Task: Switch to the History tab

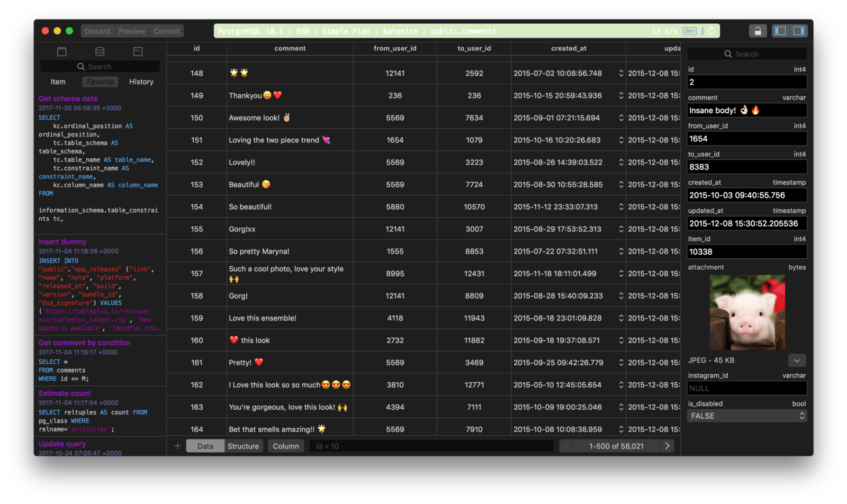Action: click(141, 82)
